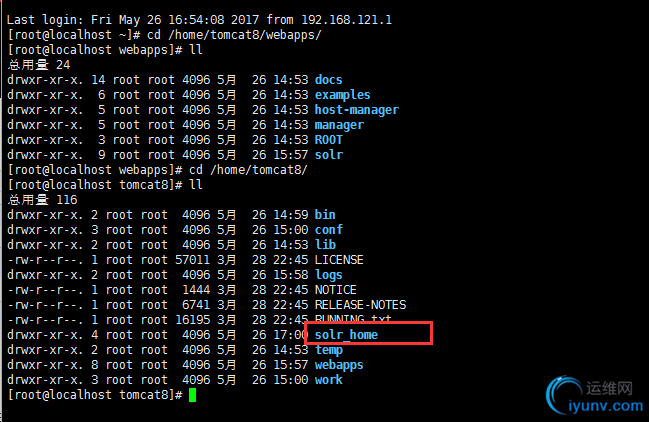
Task: Click the NOTICE file name
Action: pos(335,290)
